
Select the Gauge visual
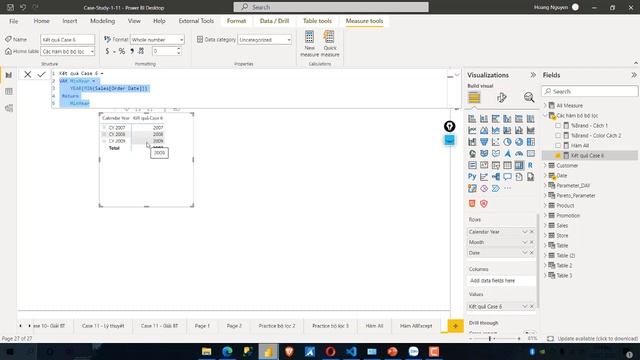(519, 153)
